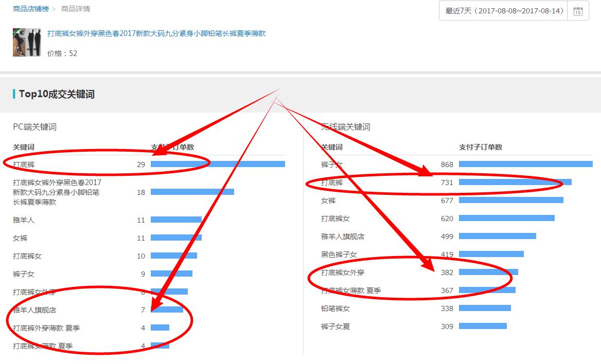
Task: Select the wireless keyword 黑色裤子女
Action: click(x=339, y=254)
